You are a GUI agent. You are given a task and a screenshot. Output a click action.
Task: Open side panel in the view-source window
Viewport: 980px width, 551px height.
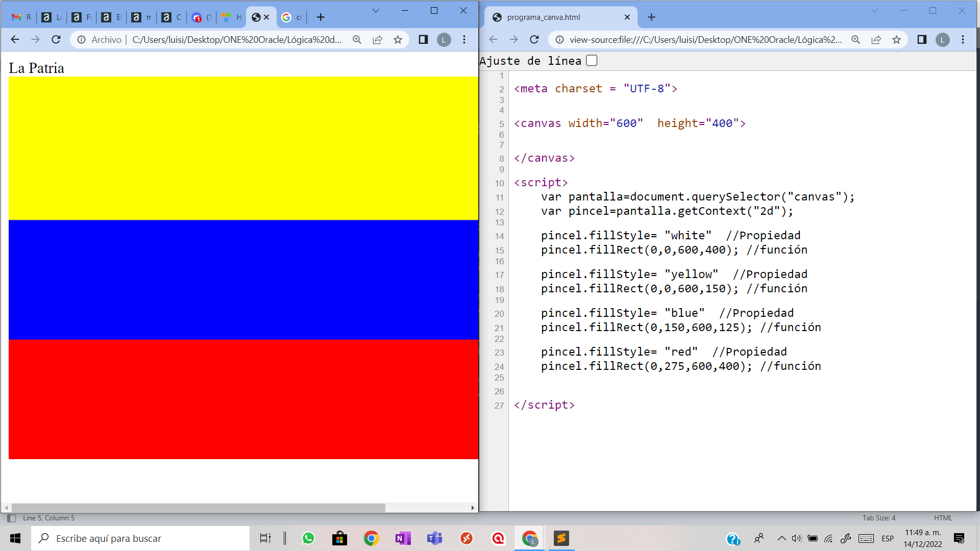tap(922, 39)
